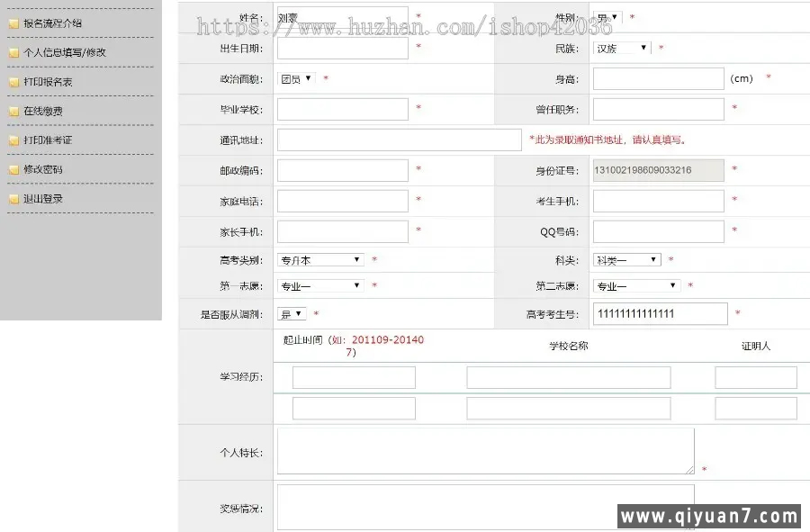This screenshot has height=532, width=810.
Task: Open the 第二志愿 dropdown
Action: tap(636, 286)
